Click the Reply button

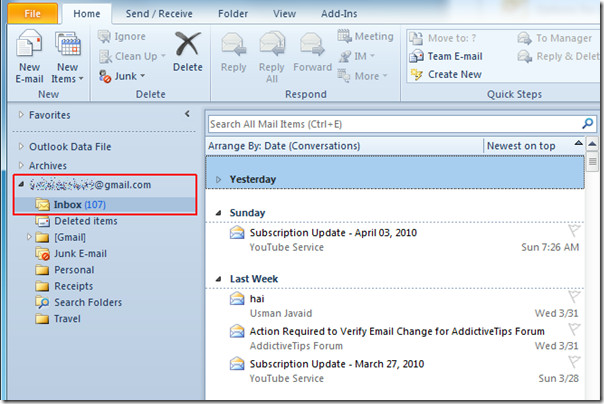click(233, 53)
